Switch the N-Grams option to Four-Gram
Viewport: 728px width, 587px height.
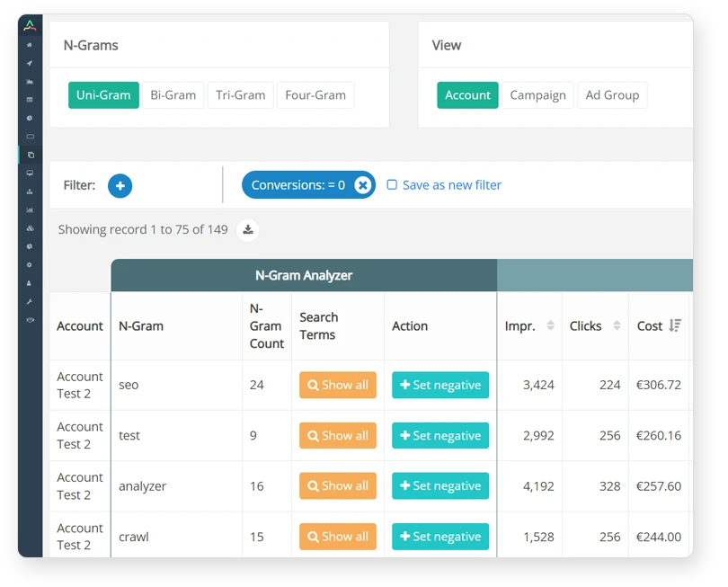(315, 95)
